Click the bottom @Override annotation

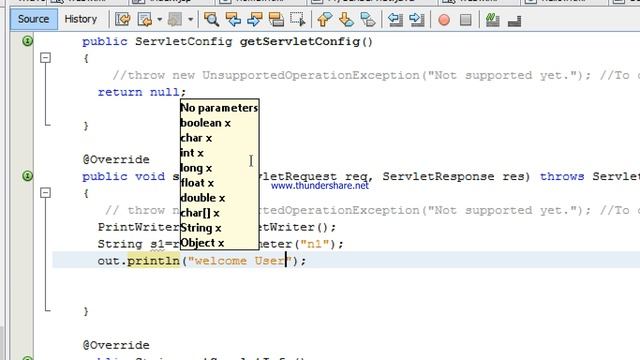(116, 345)
